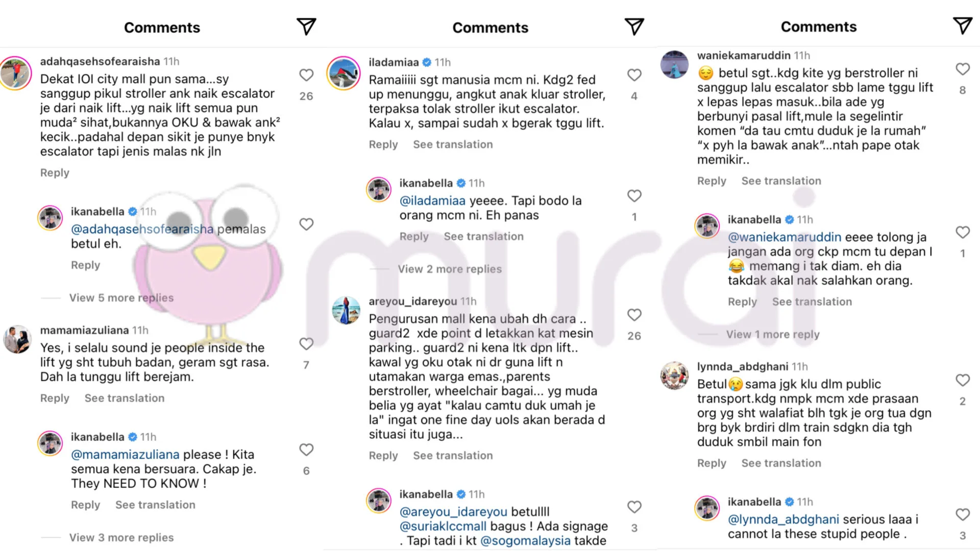Open the @suriaklccmall mention link

tap(443, 526)
